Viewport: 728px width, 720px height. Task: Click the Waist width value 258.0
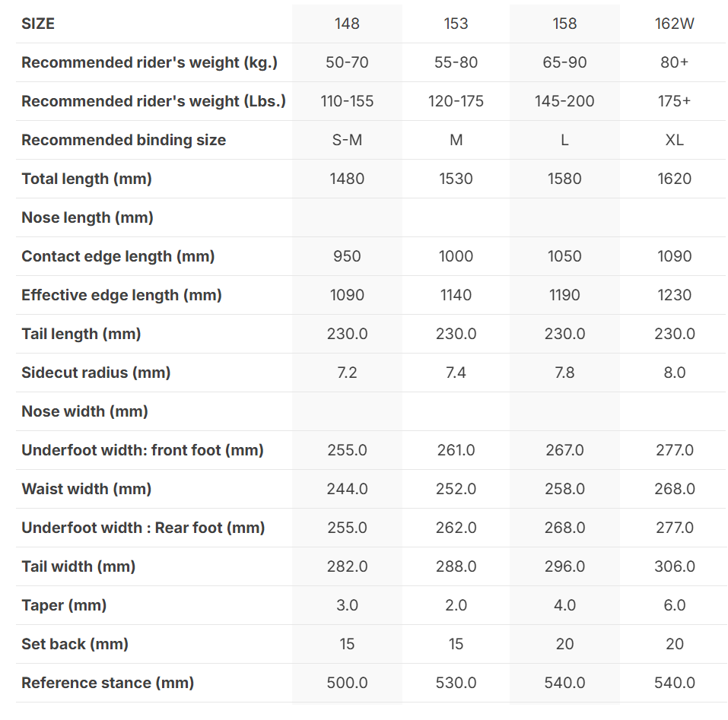tap(564, 489)
